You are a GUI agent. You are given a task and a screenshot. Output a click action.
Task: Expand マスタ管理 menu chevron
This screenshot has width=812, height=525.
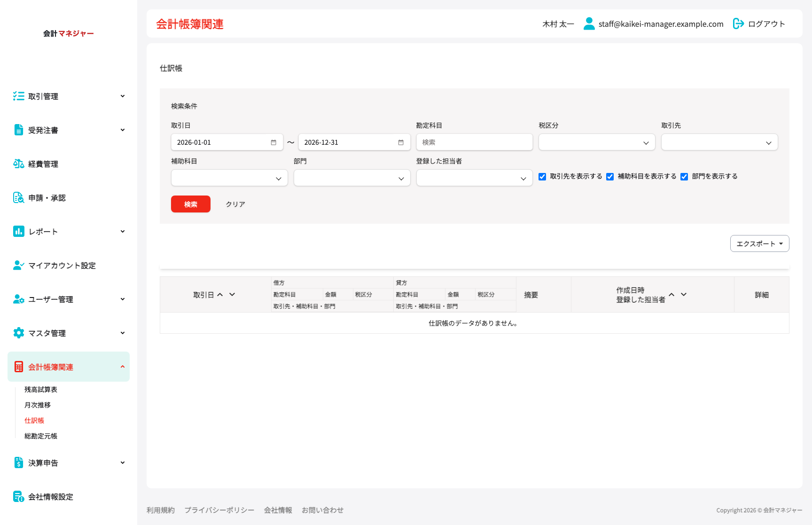(x=123, y=333)
